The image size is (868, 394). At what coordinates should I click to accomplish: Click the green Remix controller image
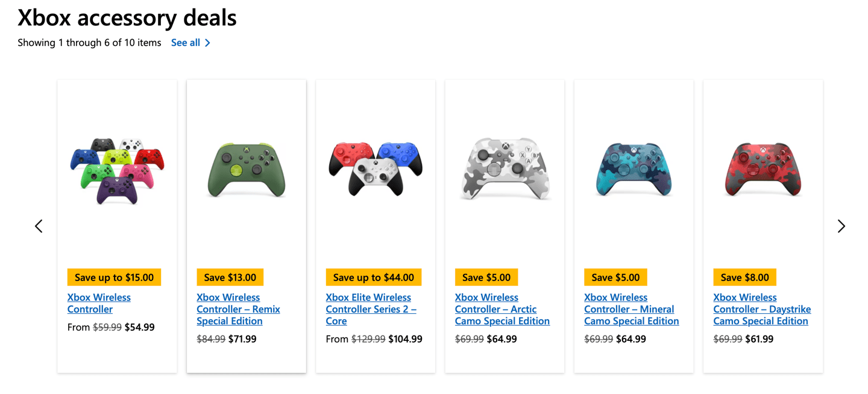click(246, 170)
